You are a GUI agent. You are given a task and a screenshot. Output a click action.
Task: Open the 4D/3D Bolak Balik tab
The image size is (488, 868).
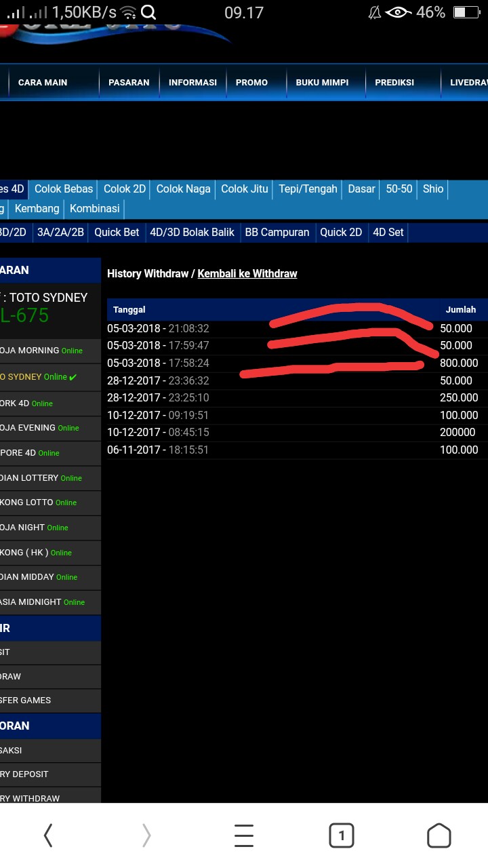(x=192, y=232)
